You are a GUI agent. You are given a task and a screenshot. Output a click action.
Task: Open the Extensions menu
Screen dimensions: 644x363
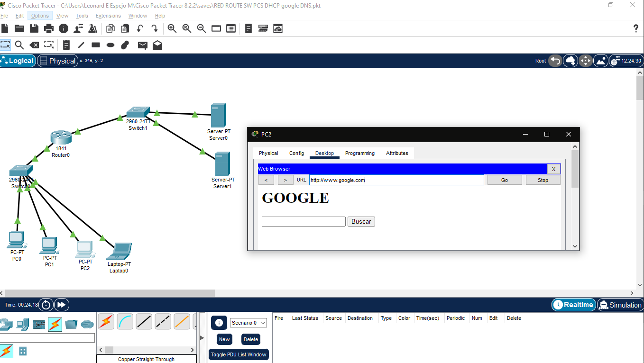coord(108,16)
